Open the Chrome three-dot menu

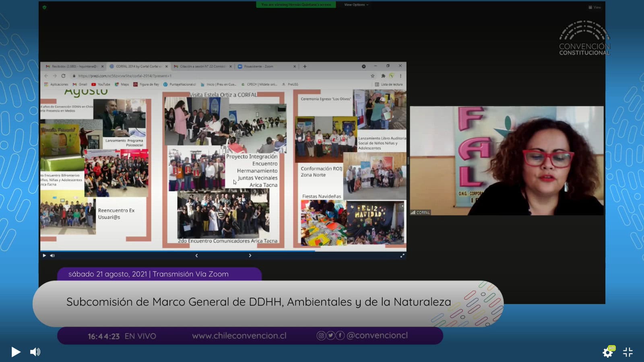point(400,76)
